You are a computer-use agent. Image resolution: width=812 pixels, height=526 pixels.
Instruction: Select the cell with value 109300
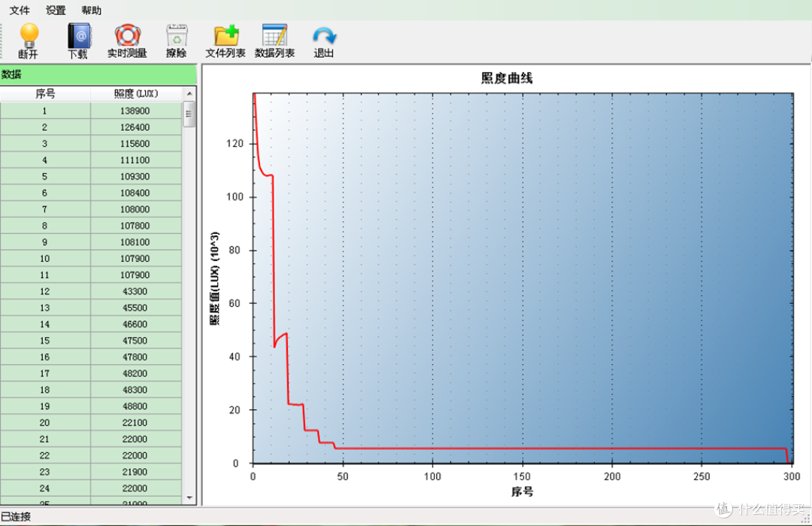135,177
